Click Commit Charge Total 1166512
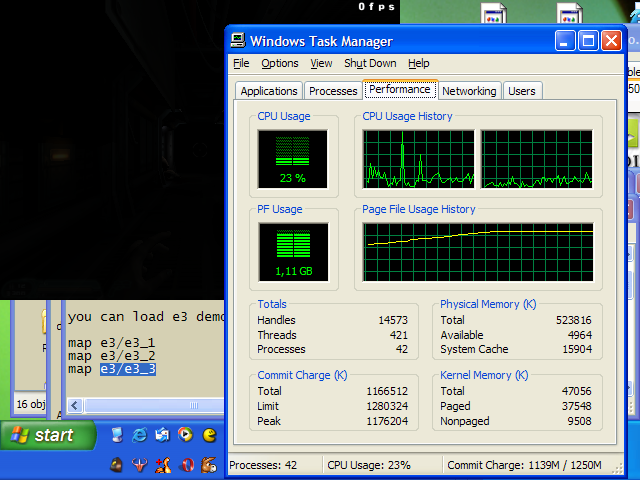The image size is (640, 480). [387, 391]
